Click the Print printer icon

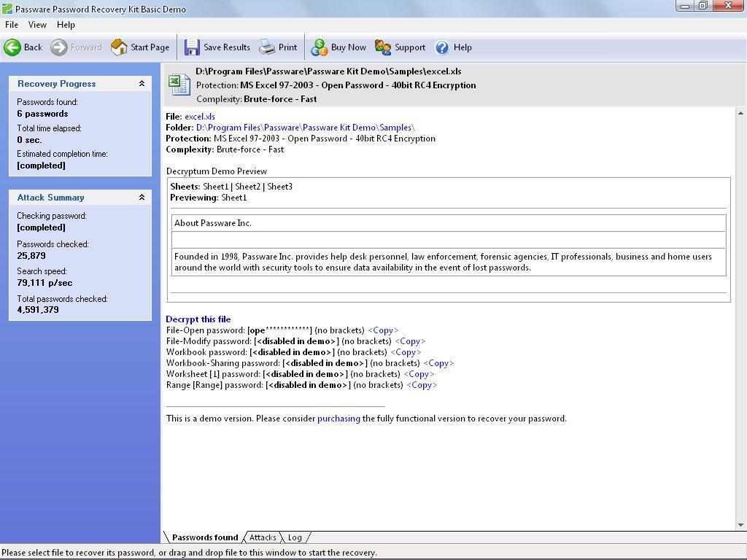pyautogui.click(x=267, y=47)
